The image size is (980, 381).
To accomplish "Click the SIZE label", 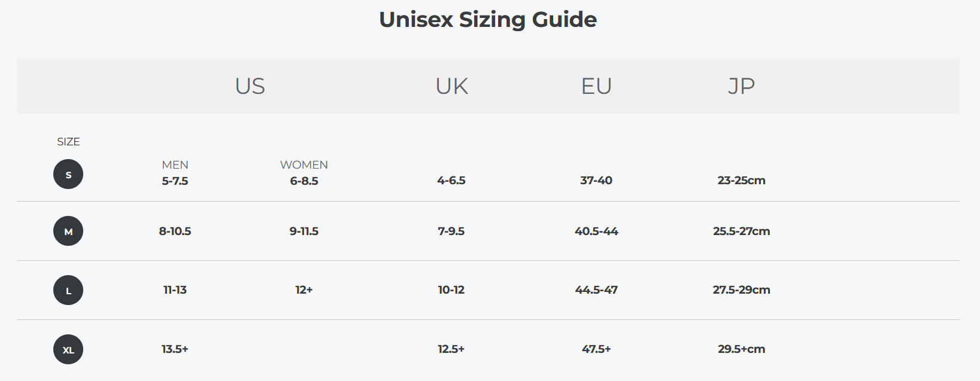I will [68, 142].
